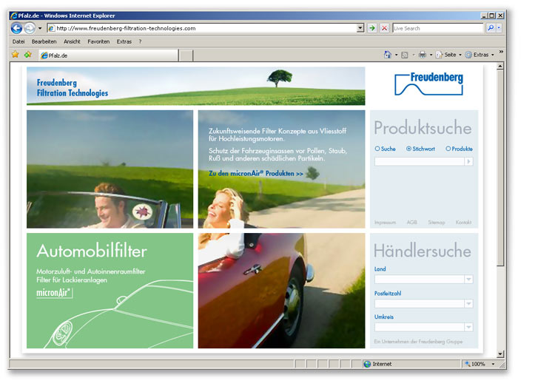The image size is (555, 392).
Task: Select the Produkte radio button
Action: click(x=448, y=149)
